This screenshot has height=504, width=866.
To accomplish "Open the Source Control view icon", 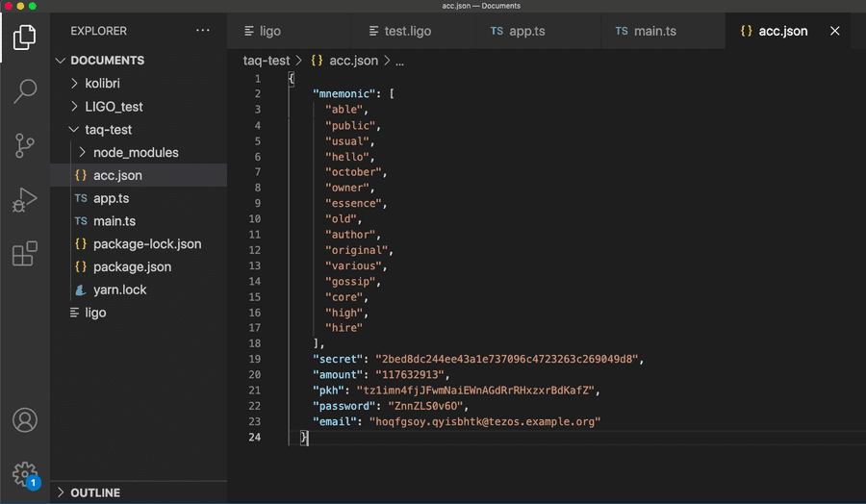I will (x=25, y=145).
